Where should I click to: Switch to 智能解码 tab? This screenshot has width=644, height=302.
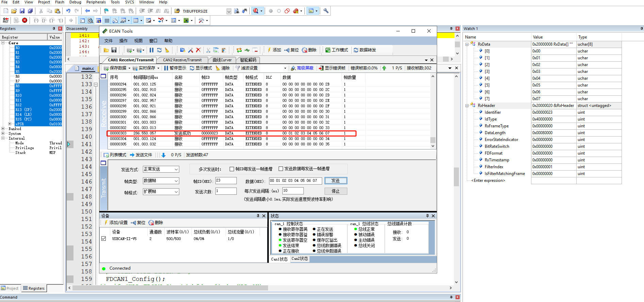click(x=248, y=60)
